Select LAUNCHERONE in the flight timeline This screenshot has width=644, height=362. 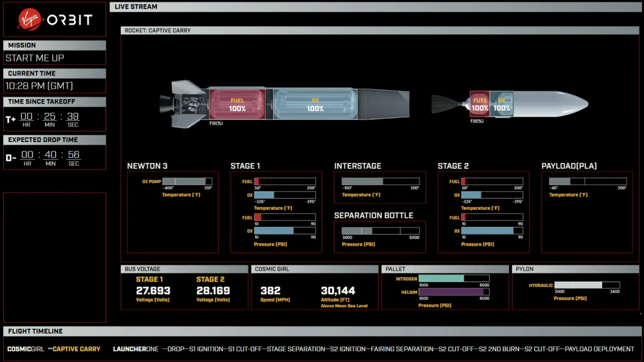[136, 349]
